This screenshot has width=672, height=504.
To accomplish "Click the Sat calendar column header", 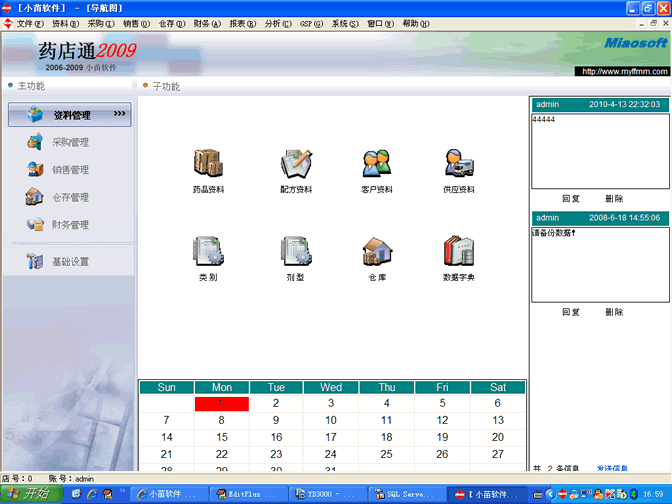I will point(498,387).
